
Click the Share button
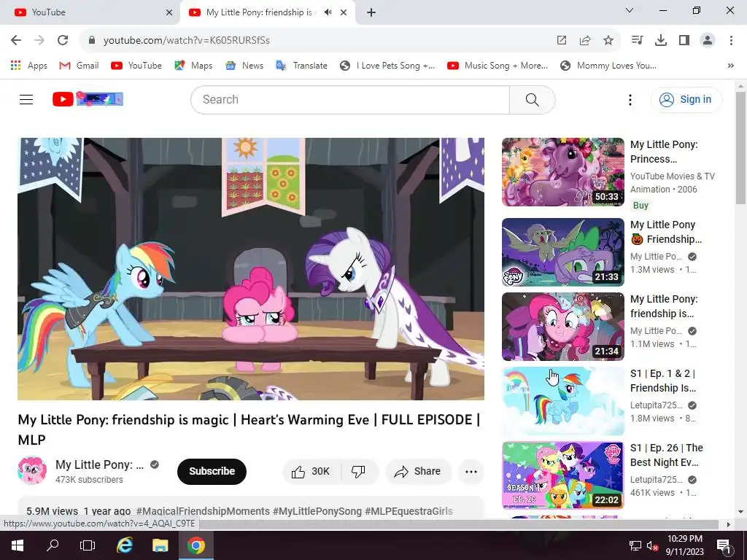click(418, 472)
